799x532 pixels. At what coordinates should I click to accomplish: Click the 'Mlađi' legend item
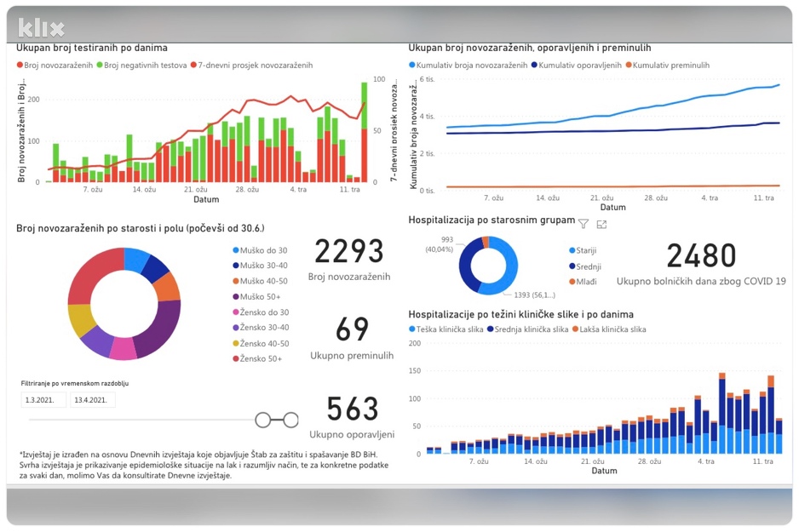pos(583,282)
